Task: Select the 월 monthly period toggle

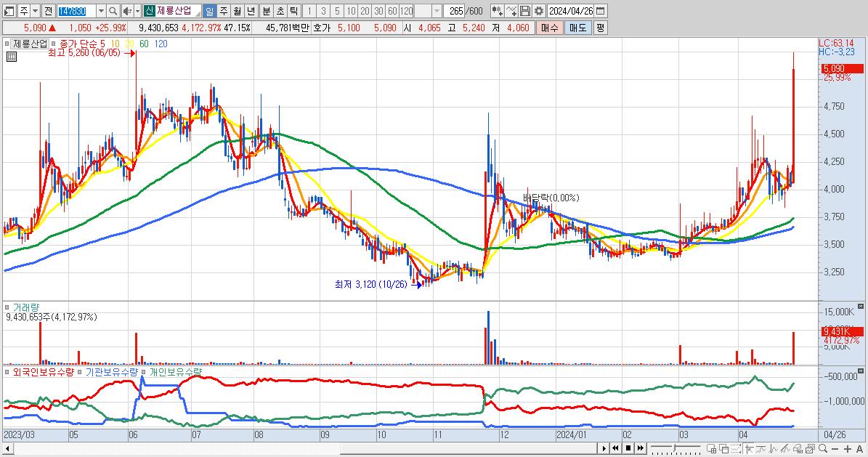Action: [237, 10]
